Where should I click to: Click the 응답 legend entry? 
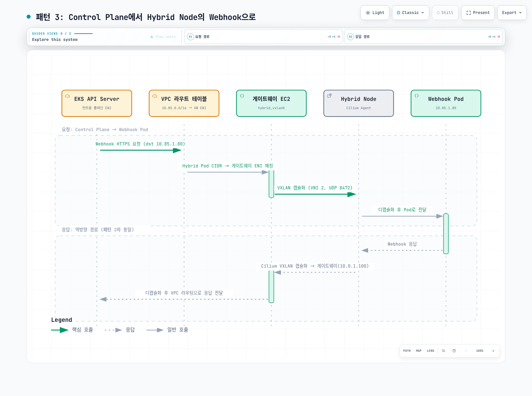click(x=120, y=330)
